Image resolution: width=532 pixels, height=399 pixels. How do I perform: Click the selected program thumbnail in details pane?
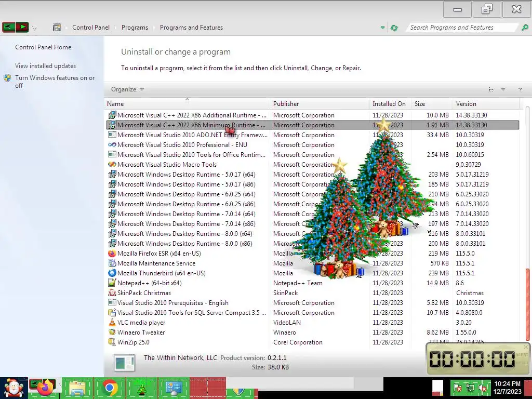125,363
